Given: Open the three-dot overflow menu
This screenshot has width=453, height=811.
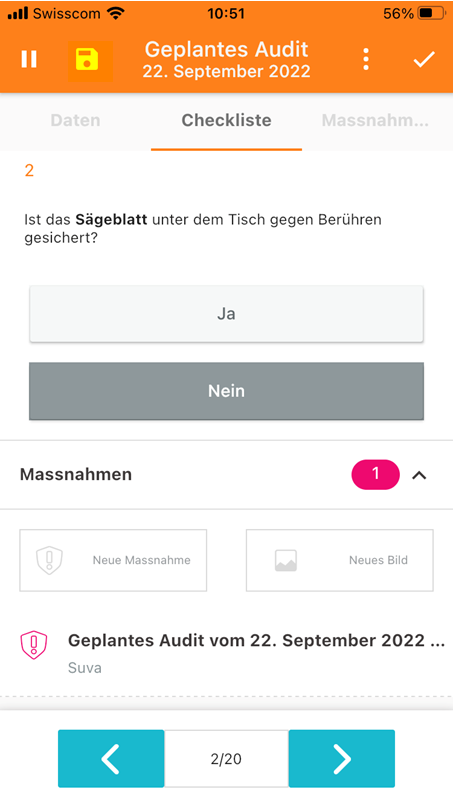Looking at the screenshot, I should click(x=366, y=59).
